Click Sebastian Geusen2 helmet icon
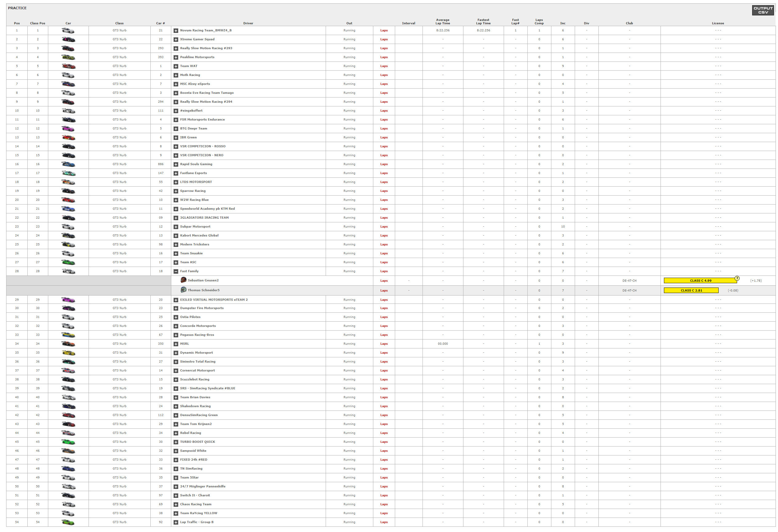Image resolution: width=778 pixels, height=532 pixels. (184, 280)
